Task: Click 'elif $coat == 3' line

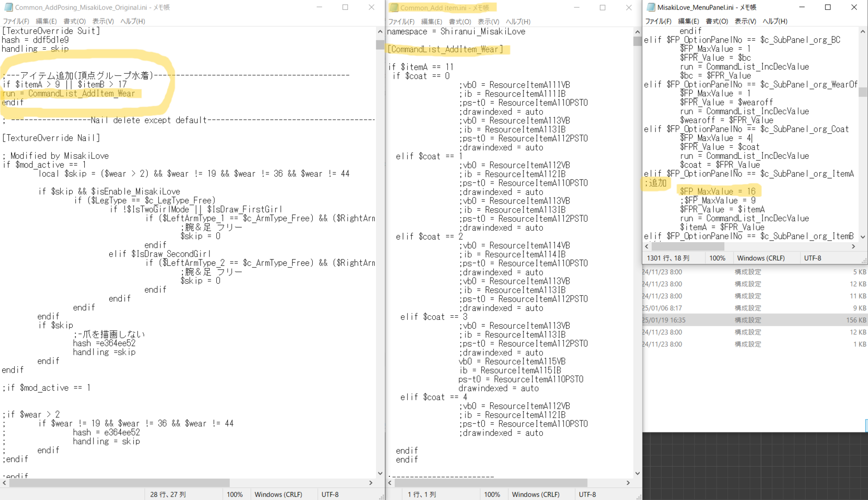Action: coord(434,317)
